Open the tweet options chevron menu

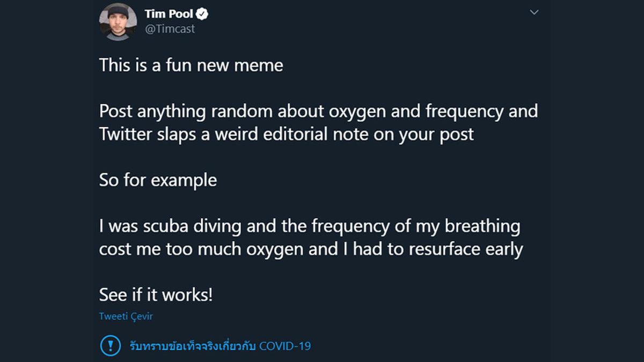pyautogui.click(x=534, y=12)
